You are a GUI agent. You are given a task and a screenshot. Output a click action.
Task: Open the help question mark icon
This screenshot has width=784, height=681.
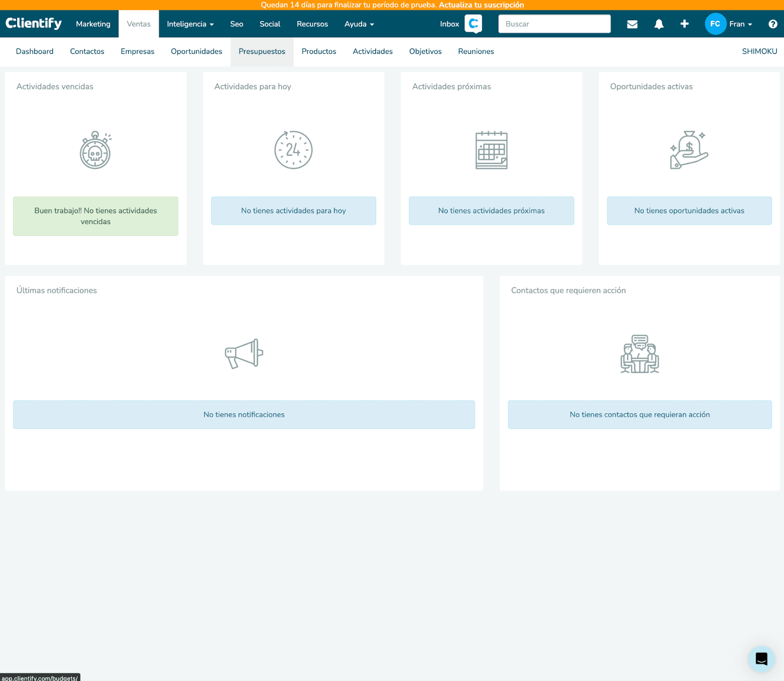[x=773, y=24]
